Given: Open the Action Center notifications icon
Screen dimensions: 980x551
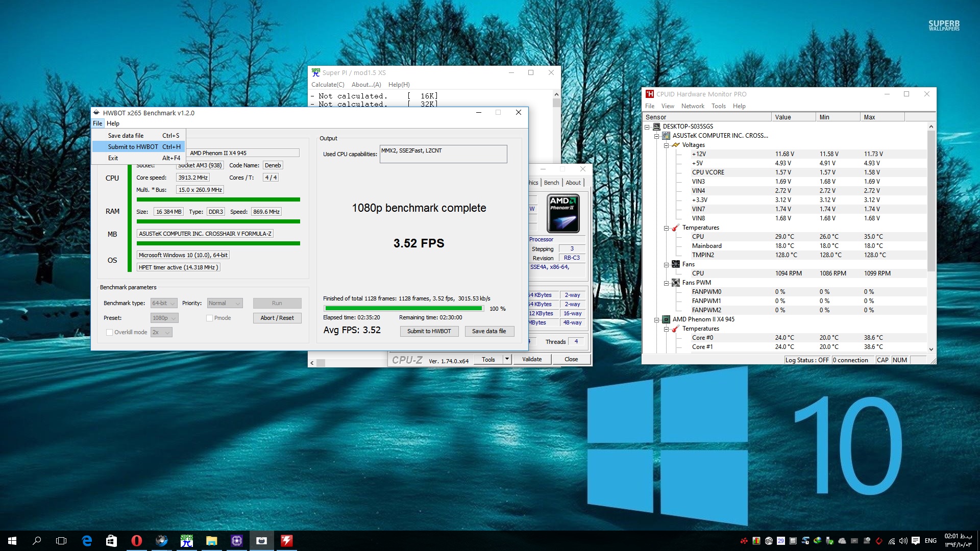Looking at the screenshot, I should coord(916,541).
